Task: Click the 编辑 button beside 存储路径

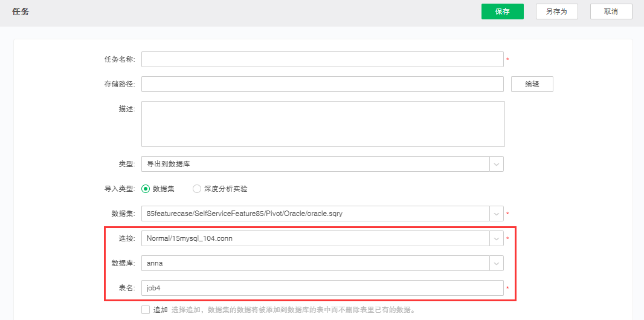Action: (532, 84)
